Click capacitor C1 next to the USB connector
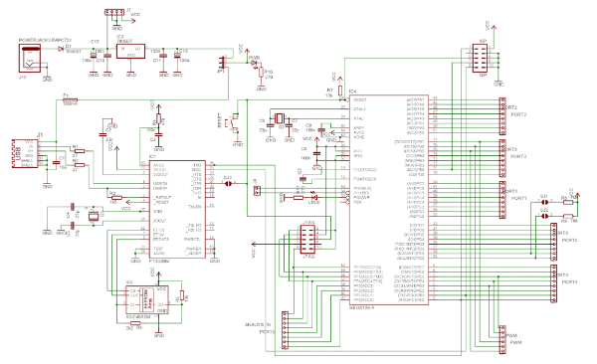This screenshot has width=597, height=364. 57,162
